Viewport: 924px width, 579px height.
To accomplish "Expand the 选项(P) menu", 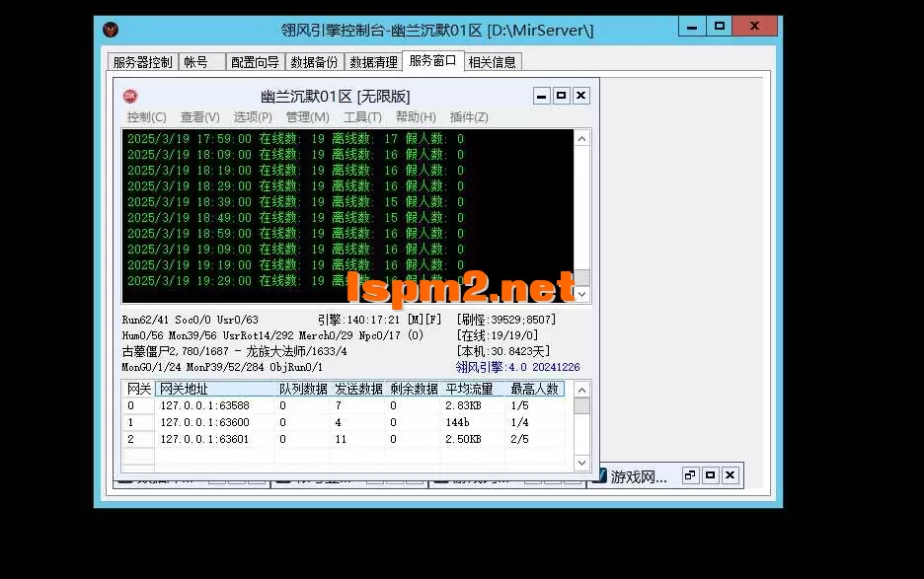I will coord(253,117).
